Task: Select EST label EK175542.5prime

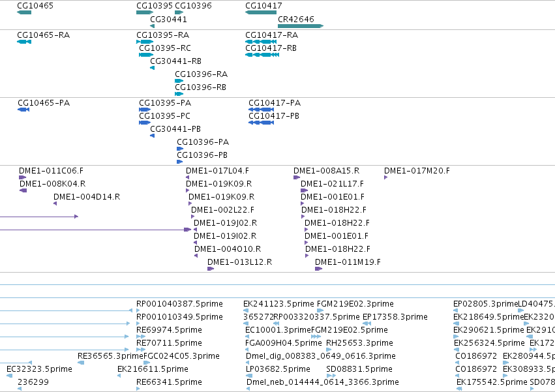Action: [x=492, y=382]
